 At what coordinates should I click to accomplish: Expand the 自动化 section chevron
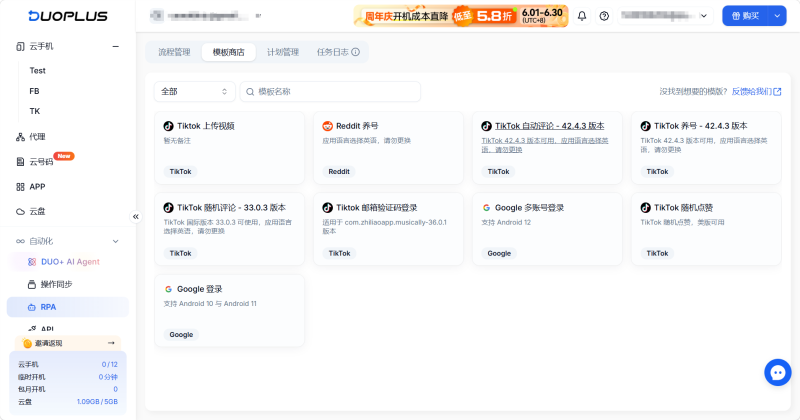pos(115,241)
